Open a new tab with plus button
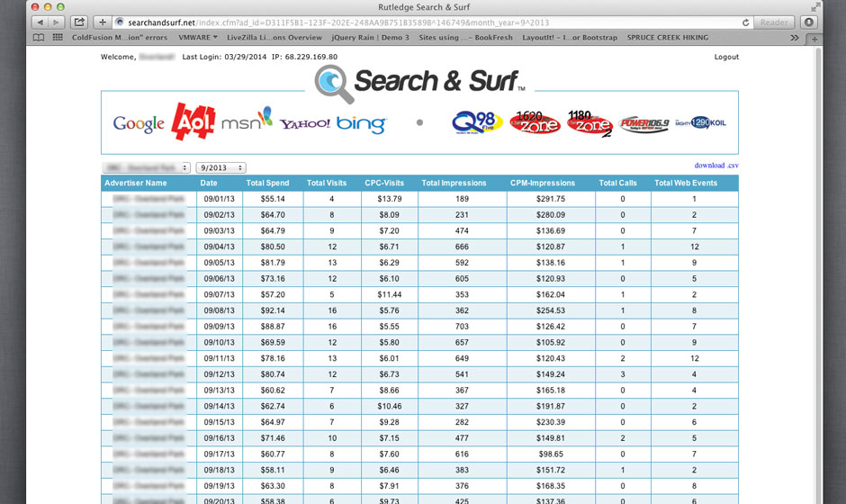The image size is (846, 504). point(814,39)
